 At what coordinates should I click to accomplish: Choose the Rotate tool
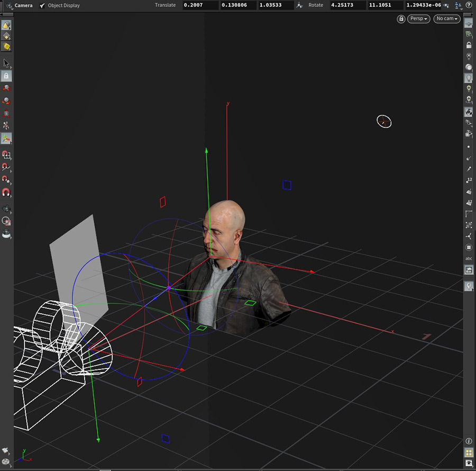point(6,101)
